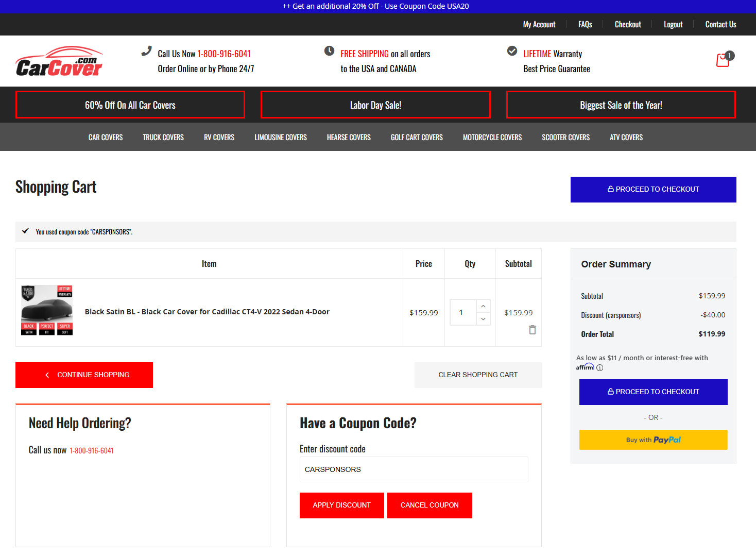Open the Motorcycle Covers menu
The width and height of the screenshot is (756, 557).
(x=492, y=137)
